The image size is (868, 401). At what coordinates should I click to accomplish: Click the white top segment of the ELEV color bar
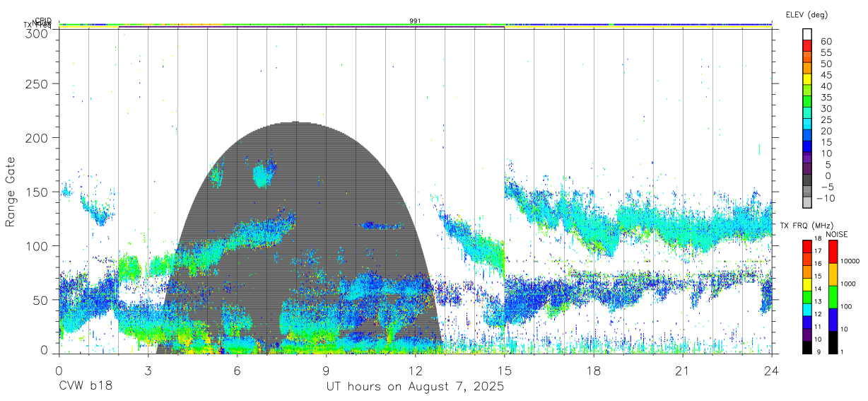coord(807,35)
